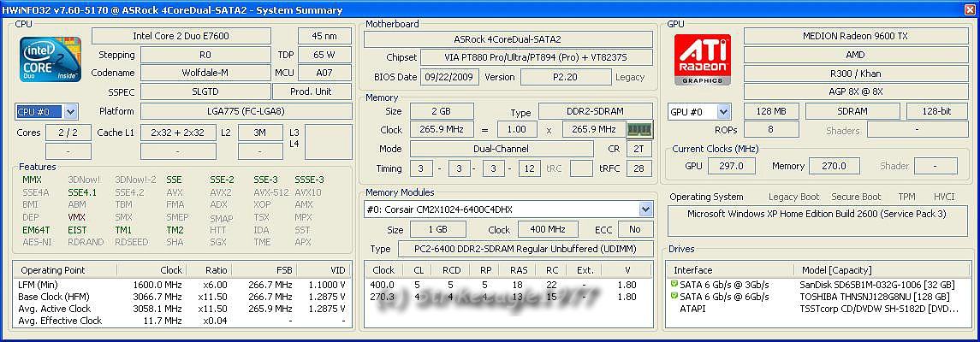This screenshot has height=342, width=980.
Task: Click the A07 MCU value
Action: (324, 73)
